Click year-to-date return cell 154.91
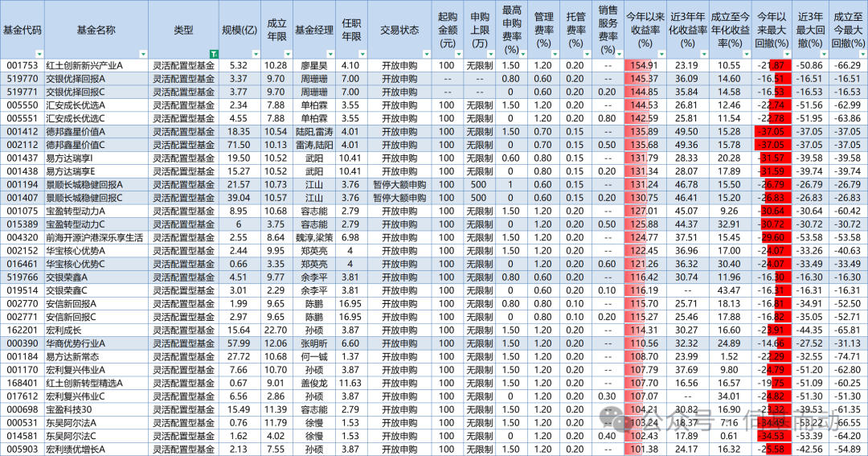 [645, 65]
